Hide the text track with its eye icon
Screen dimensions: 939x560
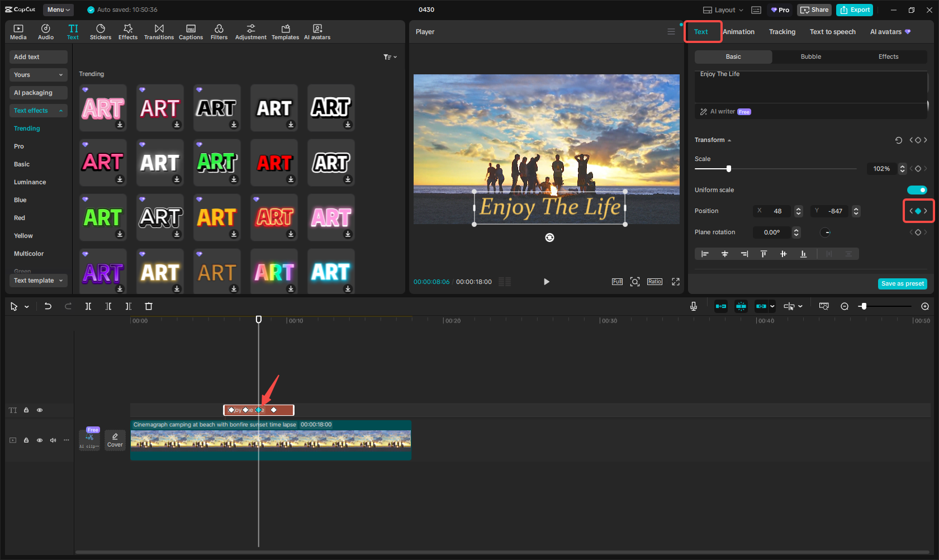(x=40, y=410)
